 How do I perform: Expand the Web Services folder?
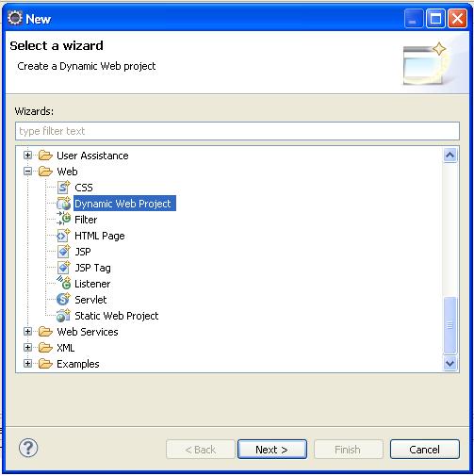pyautogui.click(x=28, y=332)
